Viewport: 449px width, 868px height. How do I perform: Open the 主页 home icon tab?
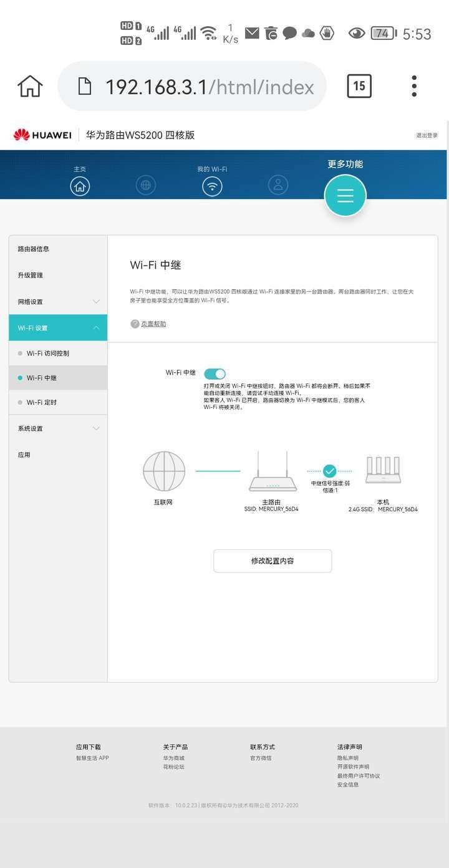(x=80, y=185)
